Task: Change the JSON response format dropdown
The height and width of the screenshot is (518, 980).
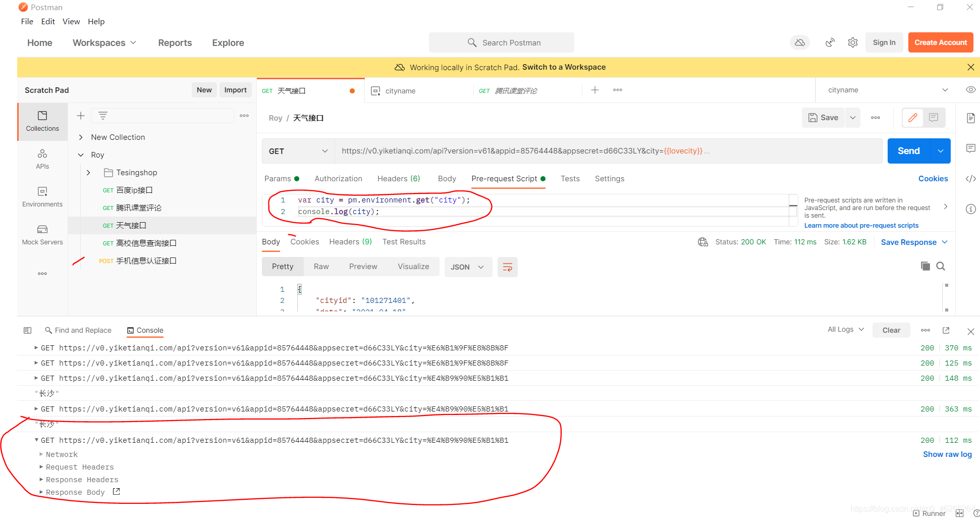Action: pyautogui.click(x=467, y=267)
